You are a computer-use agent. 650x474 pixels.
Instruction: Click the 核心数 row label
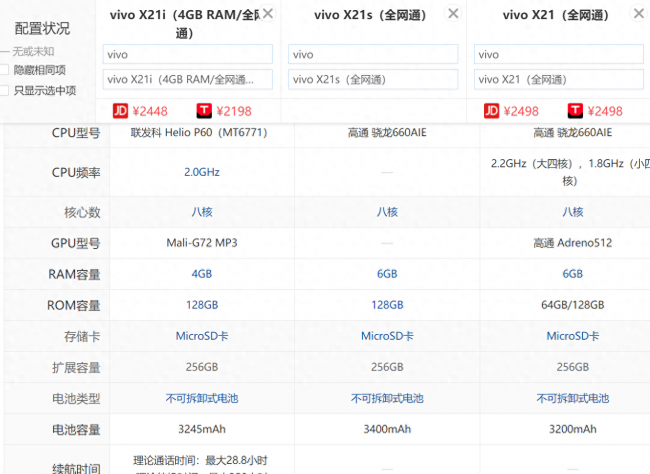click(82, 212)
